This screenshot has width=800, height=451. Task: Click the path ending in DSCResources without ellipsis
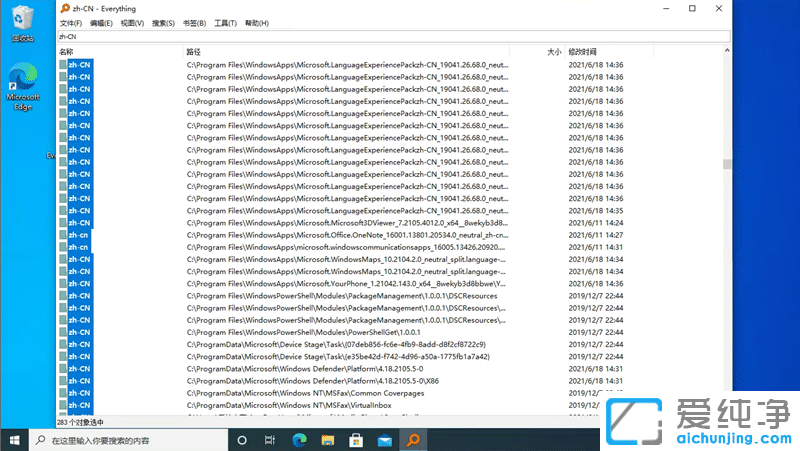pyautogui.click(x=342, y=296)
